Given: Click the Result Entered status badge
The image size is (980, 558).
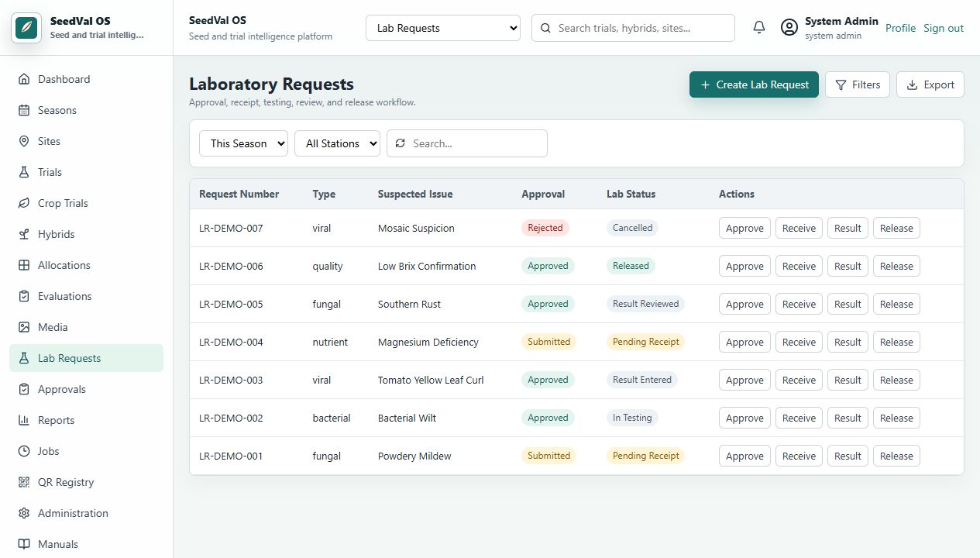Looking at the screenshot, I should [x=642, y=380].
